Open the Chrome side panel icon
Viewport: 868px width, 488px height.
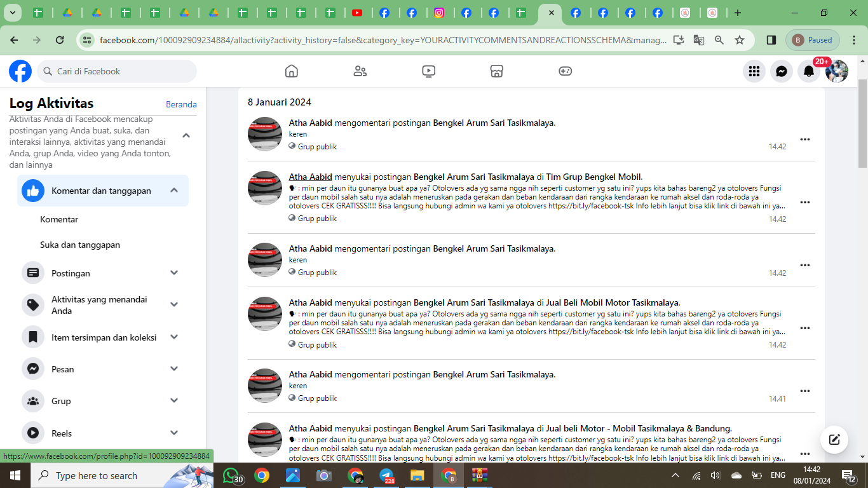coord(771,40)
